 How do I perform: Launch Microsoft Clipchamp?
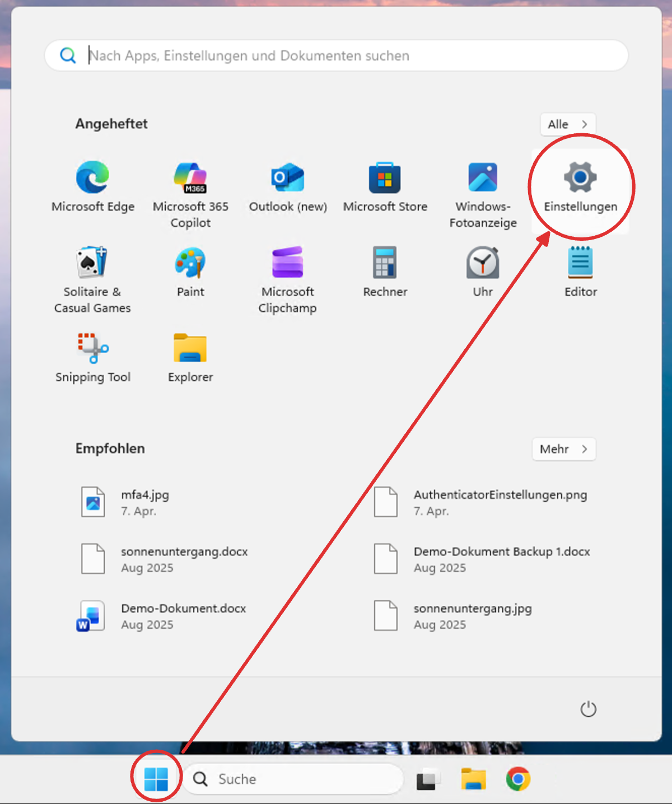pos(288,280)
